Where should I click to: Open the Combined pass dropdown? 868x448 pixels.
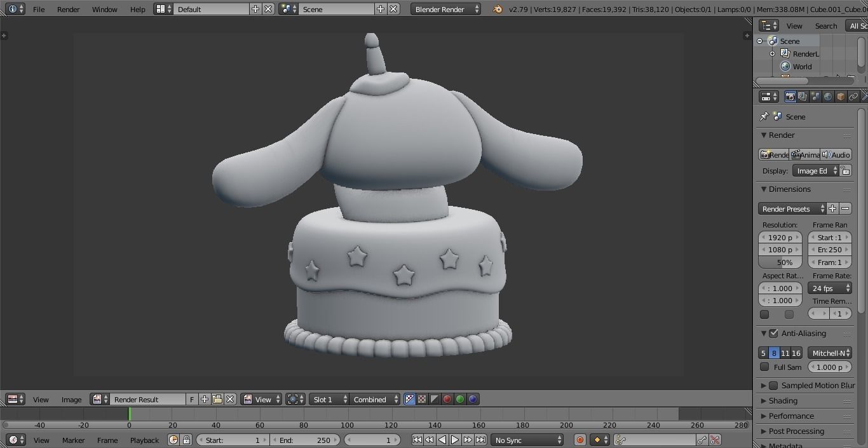tap(375, 399)
